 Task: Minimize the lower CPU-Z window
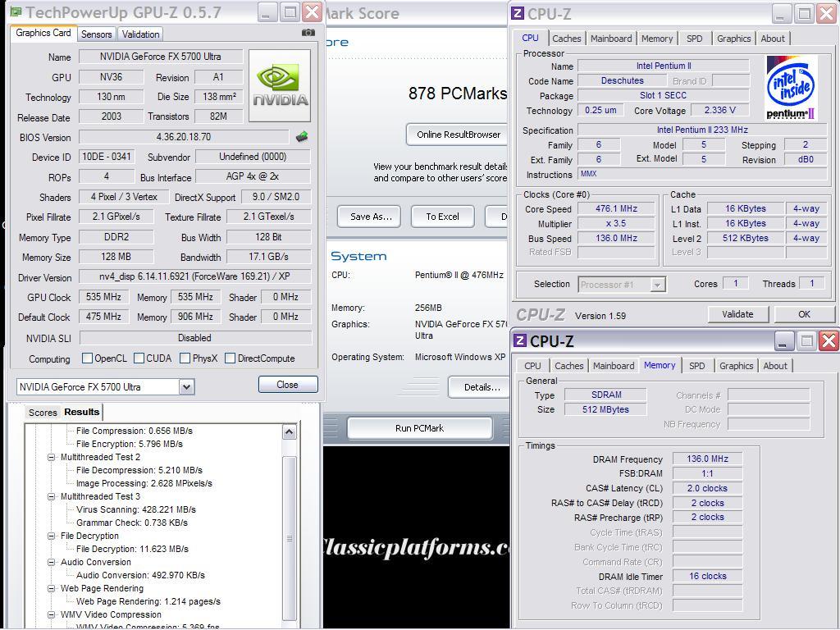[x=783, y=340]
